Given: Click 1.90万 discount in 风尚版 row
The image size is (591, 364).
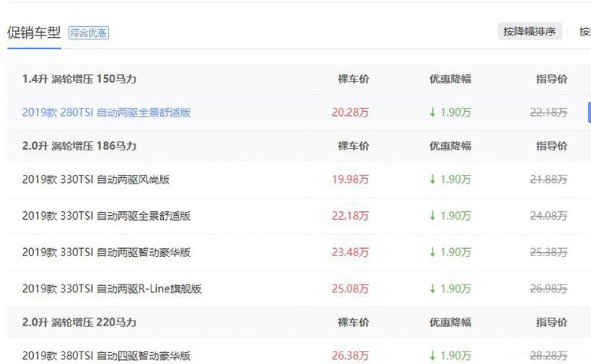Looking at the screenshot, I should click(451, 180).
